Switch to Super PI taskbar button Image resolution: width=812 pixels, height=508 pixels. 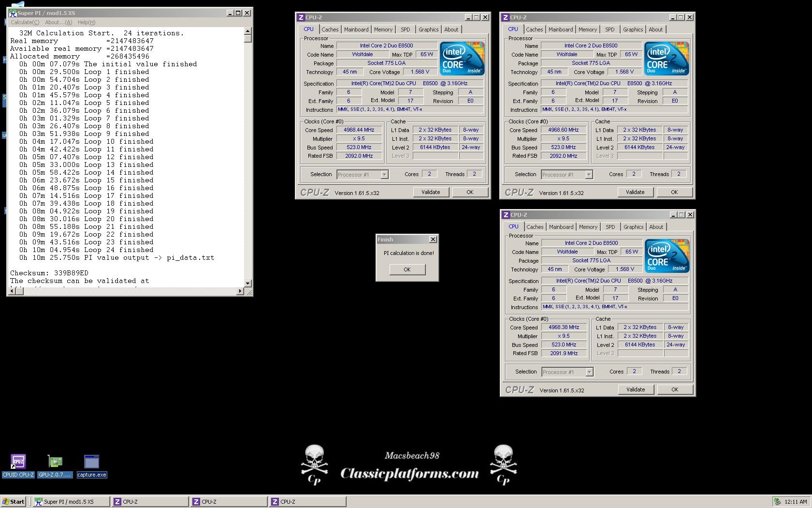(x=71, y=502)
